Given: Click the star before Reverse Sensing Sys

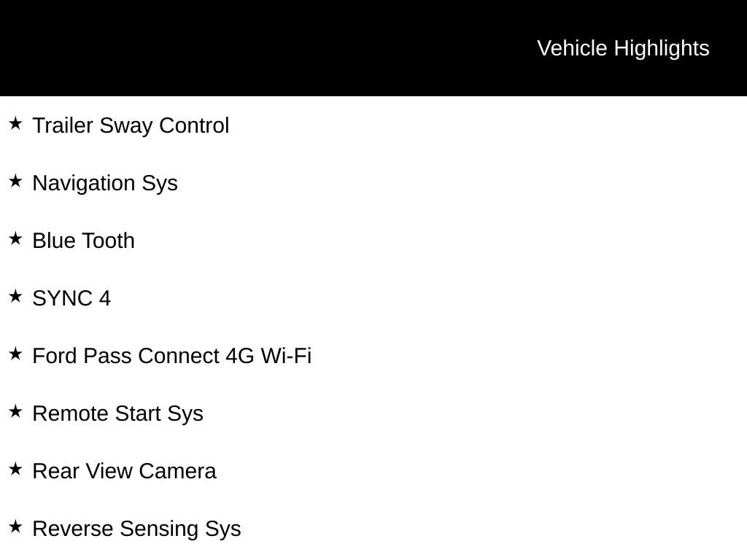Looking at the screenshot, I should point(15,526).
